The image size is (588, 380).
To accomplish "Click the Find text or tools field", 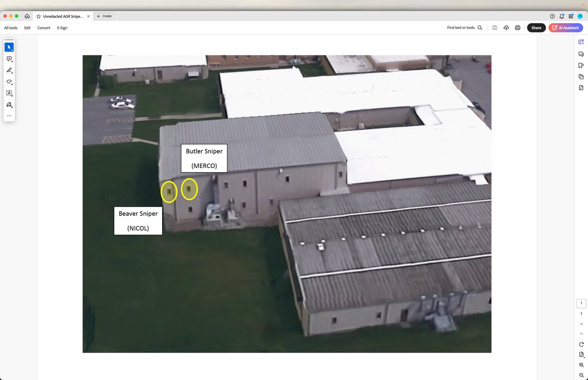I will coord(461,28).
